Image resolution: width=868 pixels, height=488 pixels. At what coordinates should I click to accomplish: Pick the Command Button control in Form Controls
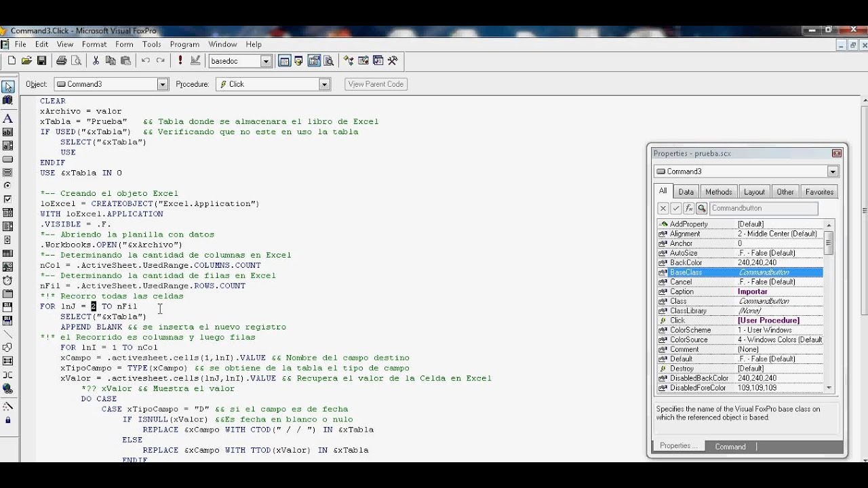tap(7, 159)
